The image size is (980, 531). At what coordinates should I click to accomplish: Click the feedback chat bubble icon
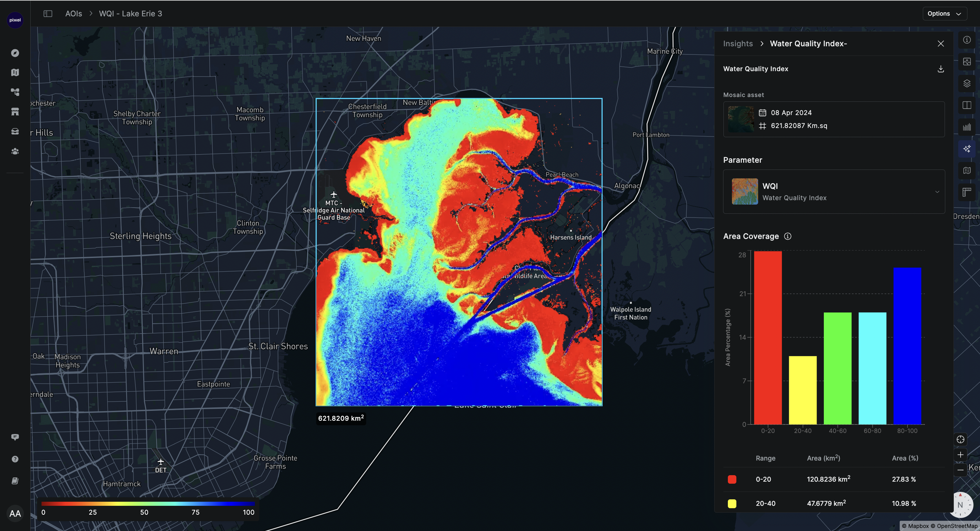(15, 437)
